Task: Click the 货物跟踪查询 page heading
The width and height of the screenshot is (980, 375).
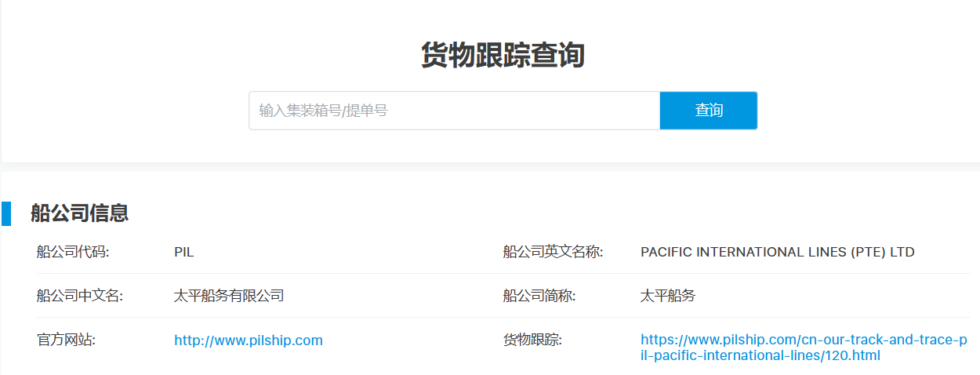Action: click(503, 56)
